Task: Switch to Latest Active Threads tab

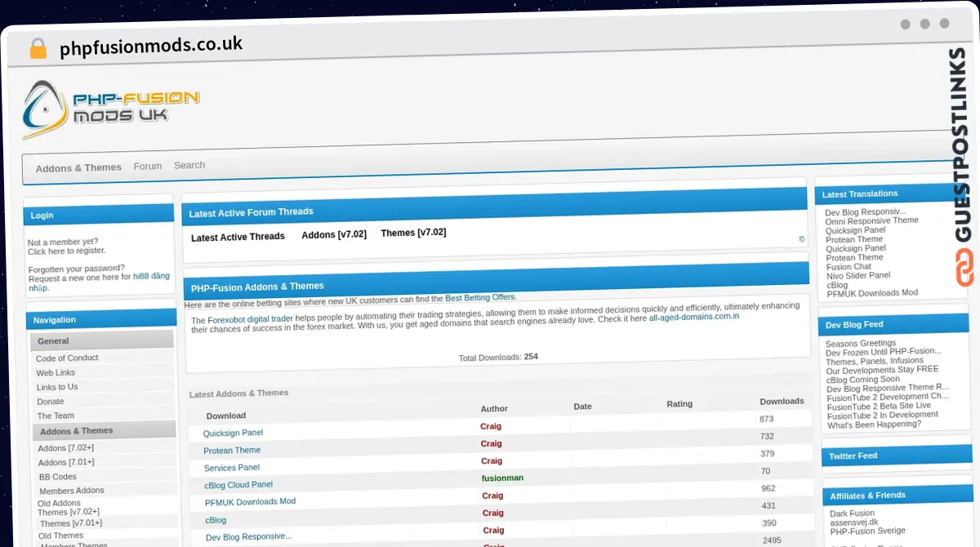Action: 238,237
